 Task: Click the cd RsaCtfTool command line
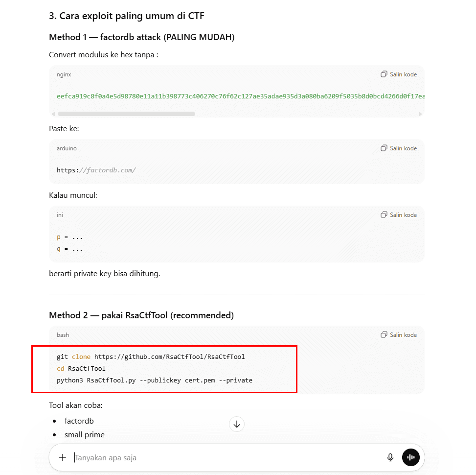click(81, 368)
